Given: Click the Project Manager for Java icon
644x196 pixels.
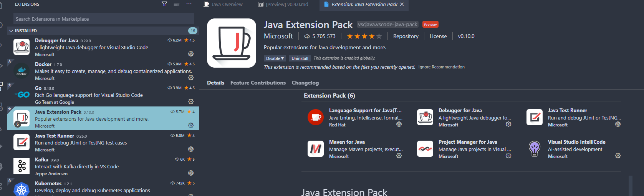Looking at the screenshot, I should pos(425,149).
